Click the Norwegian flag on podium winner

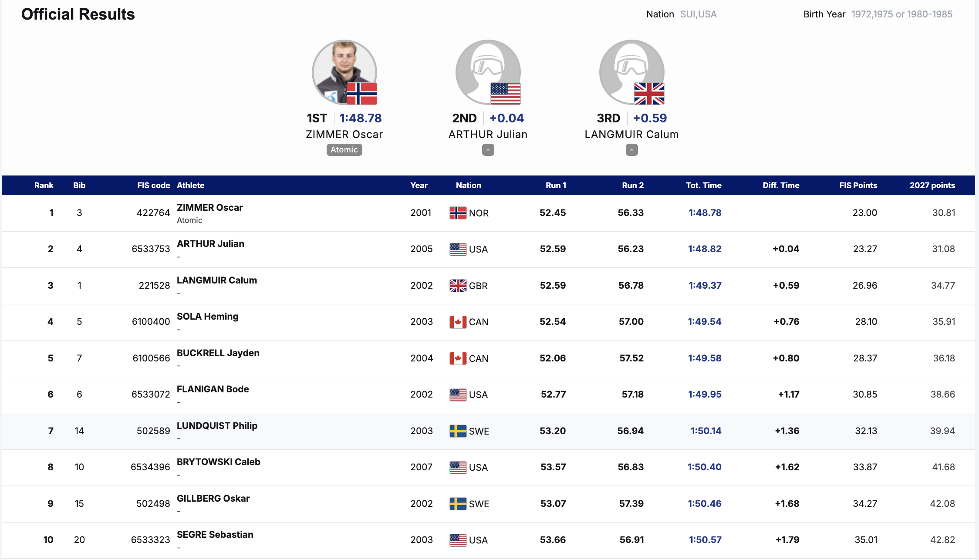(x=361, y=94)
